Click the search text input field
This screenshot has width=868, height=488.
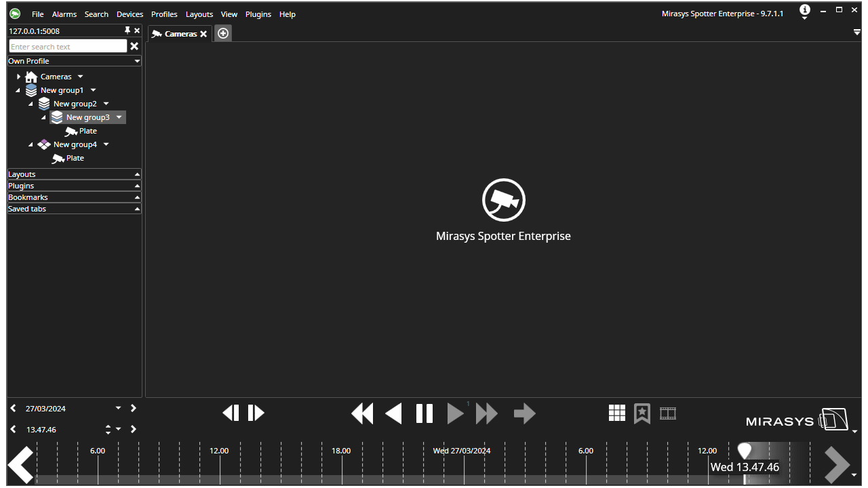(x=68, y=46)
